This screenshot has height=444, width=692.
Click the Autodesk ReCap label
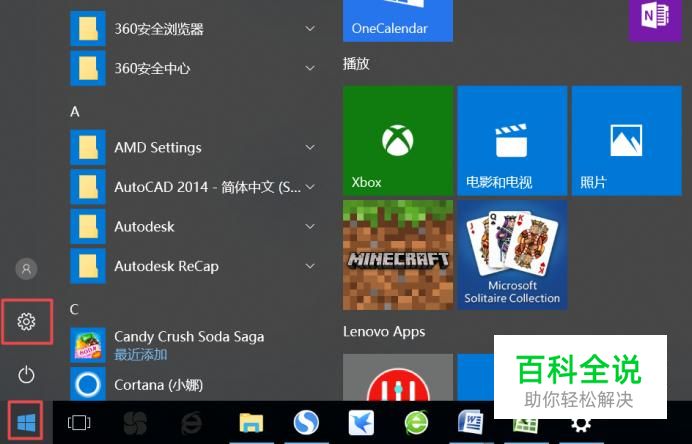166,267
